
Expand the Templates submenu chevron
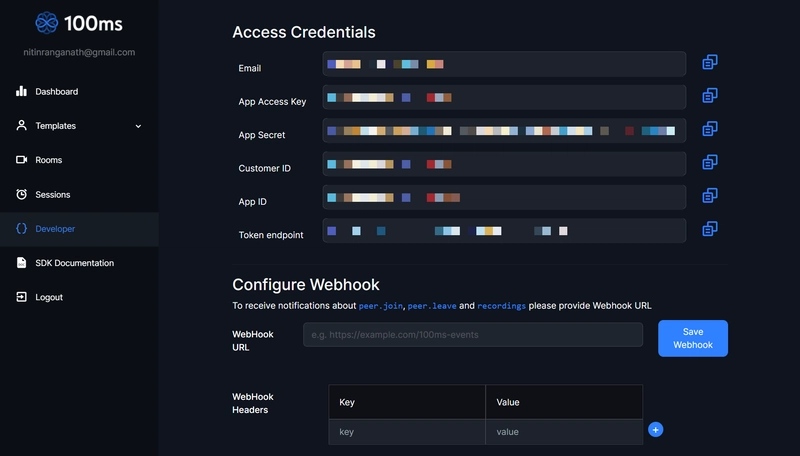(x=138, y=126)
